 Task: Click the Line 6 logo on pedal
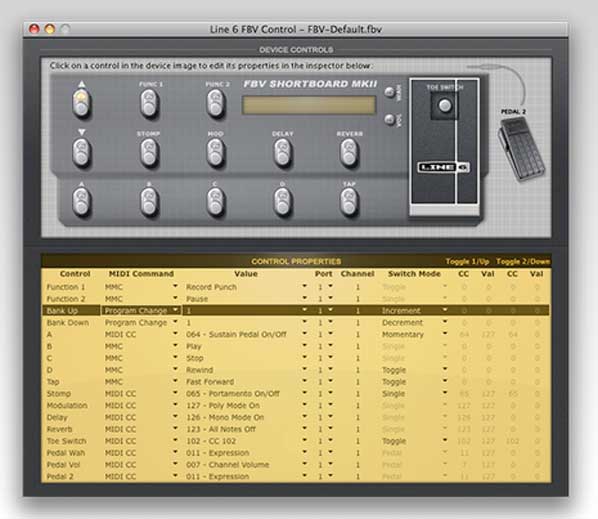pyautogui.click(x=443, y=167)
